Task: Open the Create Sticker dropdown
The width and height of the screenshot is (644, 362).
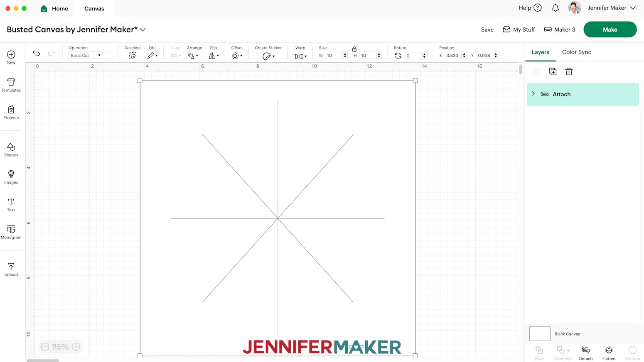Action: click(268, 56)
